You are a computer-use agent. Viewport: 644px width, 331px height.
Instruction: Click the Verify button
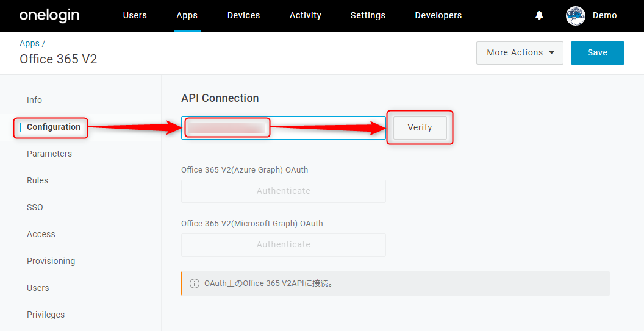coord(420,128)
